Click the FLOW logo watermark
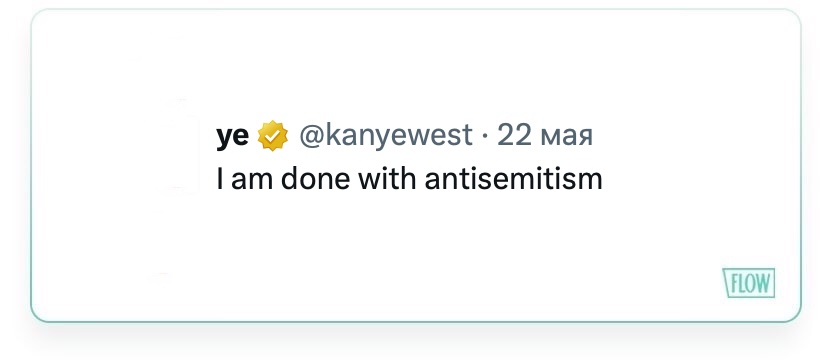Viewport: 830px width, 362px height. click(749, 283)
